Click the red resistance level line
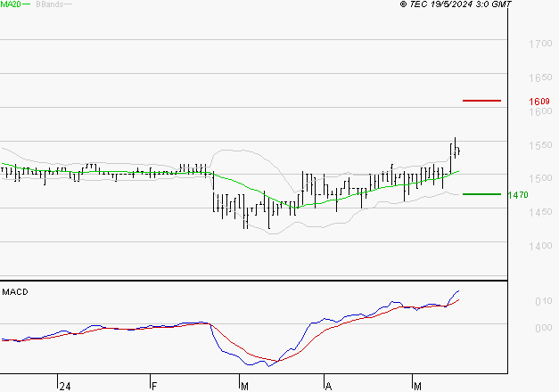This screenshot has width=559, height=392. coord(481,101)
